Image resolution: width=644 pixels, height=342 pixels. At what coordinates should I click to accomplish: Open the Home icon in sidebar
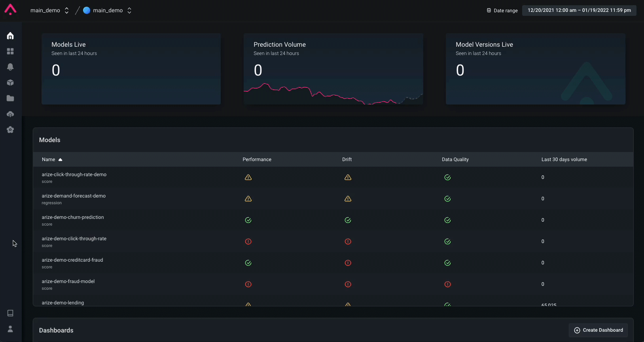click(10, 36)
